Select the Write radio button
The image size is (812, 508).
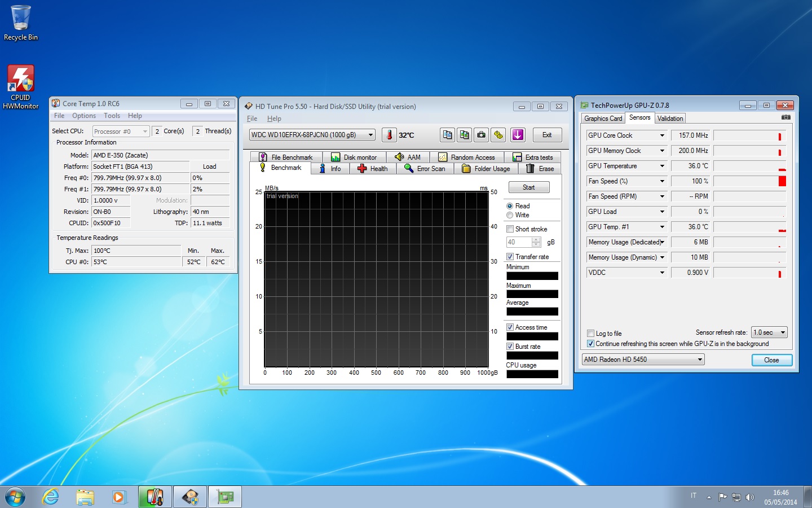[510, 215]
